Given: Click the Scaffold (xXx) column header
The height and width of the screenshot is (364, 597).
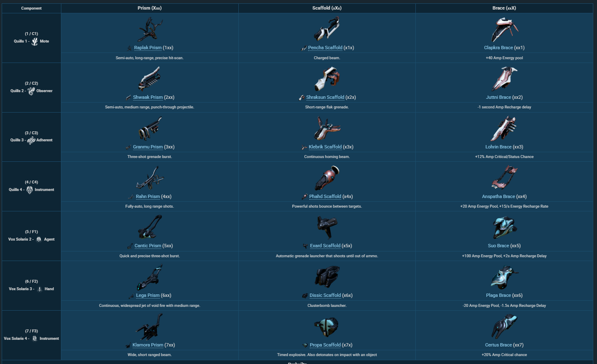Looking at the screenshot, I should tap(327, 8).
